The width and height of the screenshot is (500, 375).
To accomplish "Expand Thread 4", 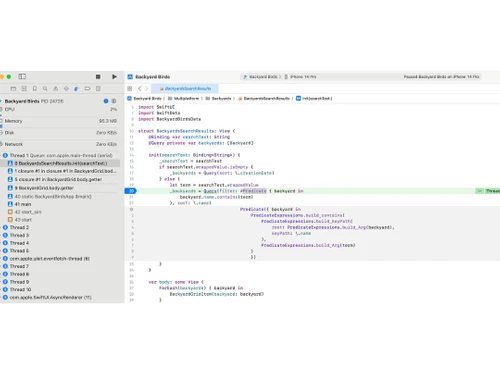I will (x=1, y=243).
